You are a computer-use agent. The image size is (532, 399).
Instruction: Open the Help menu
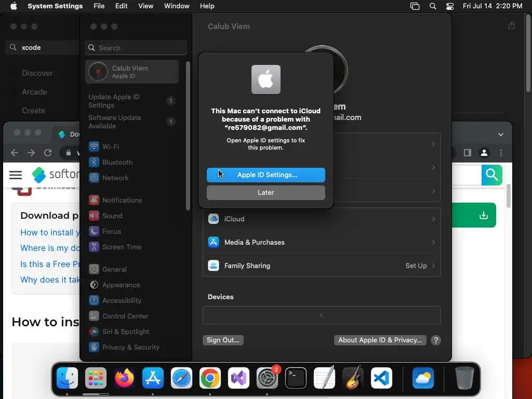point(207,6)
